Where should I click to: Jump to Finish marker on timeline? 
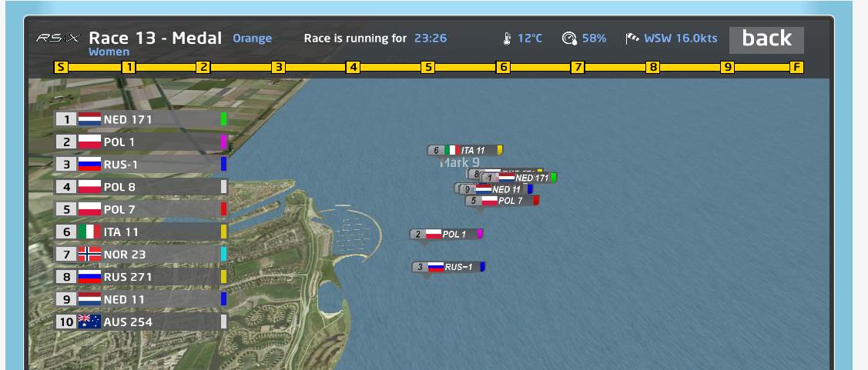[x=796, y=68]
